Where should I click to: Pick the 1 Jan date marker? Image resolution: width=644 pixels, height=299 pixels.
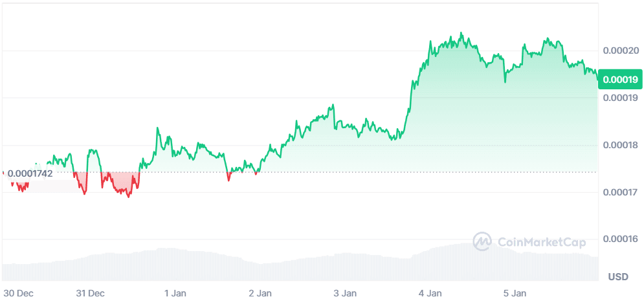click(175, 293)
